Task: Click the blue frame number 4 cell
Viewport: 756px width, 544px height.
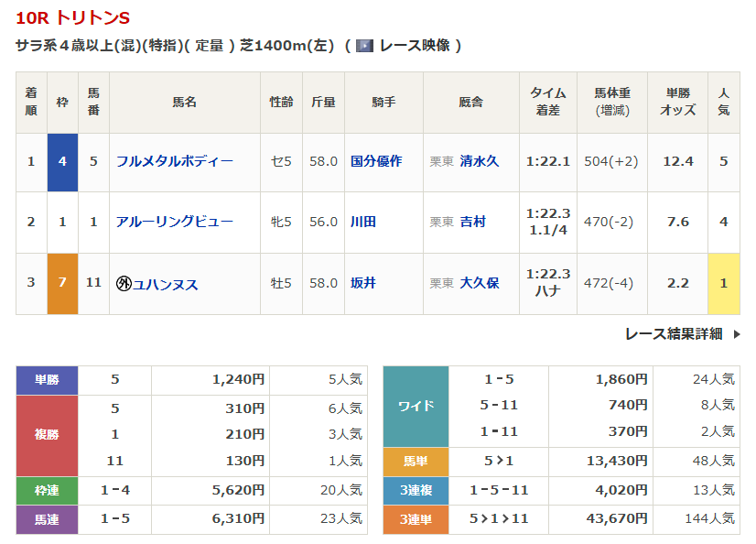Action: pos(62,161)
